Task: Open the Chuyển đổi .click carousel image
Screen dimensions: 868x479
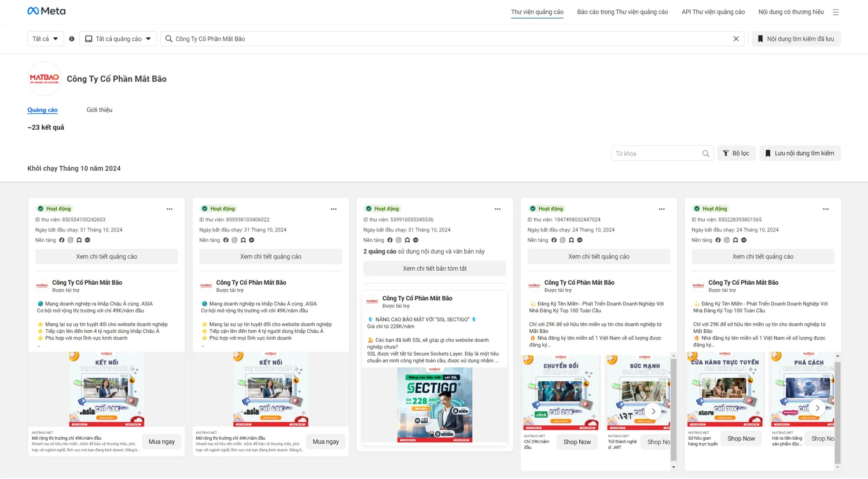Action: coord(561,393)
